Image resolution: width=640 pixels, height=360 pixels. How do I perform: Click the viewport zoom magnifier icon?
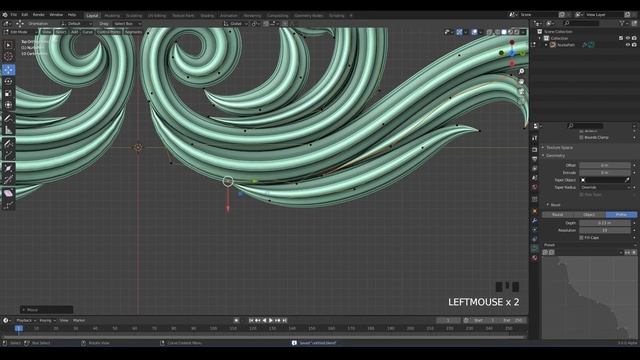click(521, 71)
